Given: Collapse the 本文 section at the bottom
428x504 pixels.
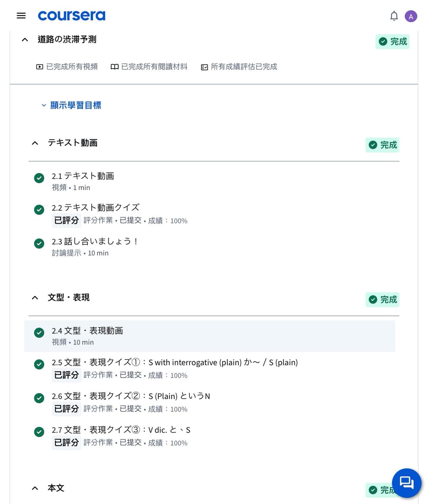Looking at the screenshot, I should (35, 488).
